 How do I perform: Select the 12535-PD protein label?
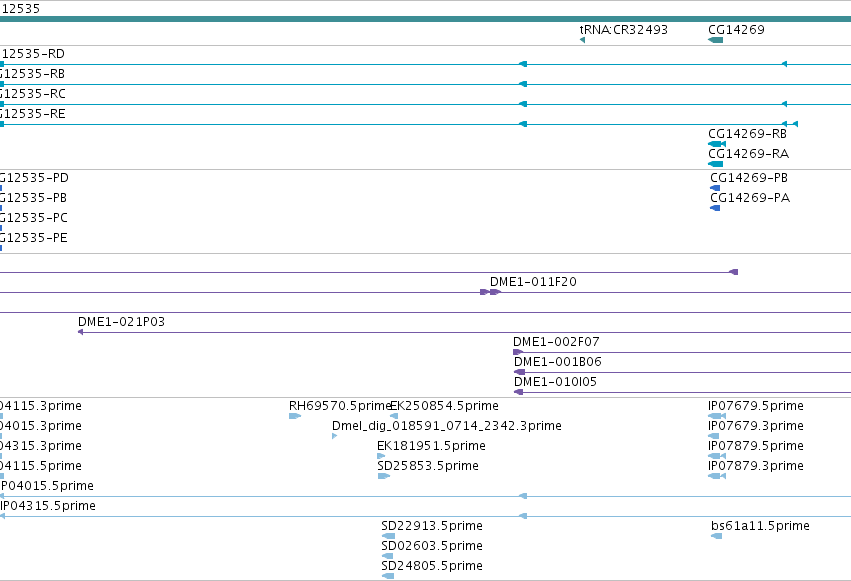[x=34, y=177]
